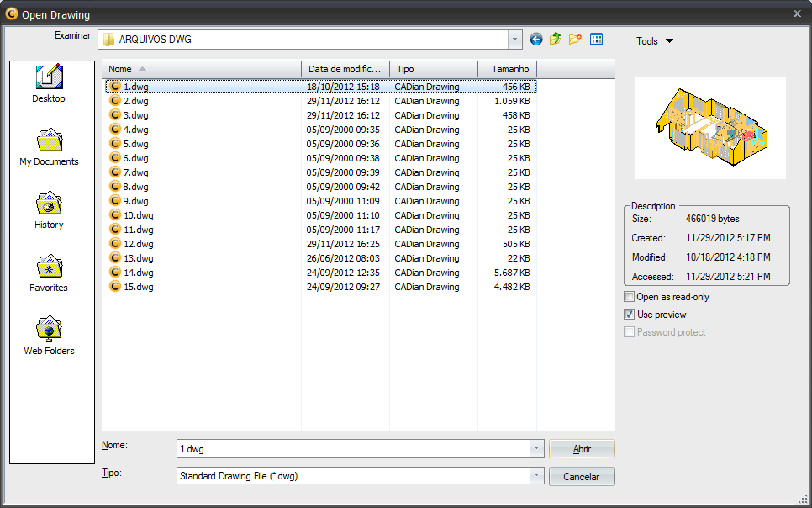The image size is (812, 508).
Task: Enable Open as read-only
Action: (x=630, y=297)
